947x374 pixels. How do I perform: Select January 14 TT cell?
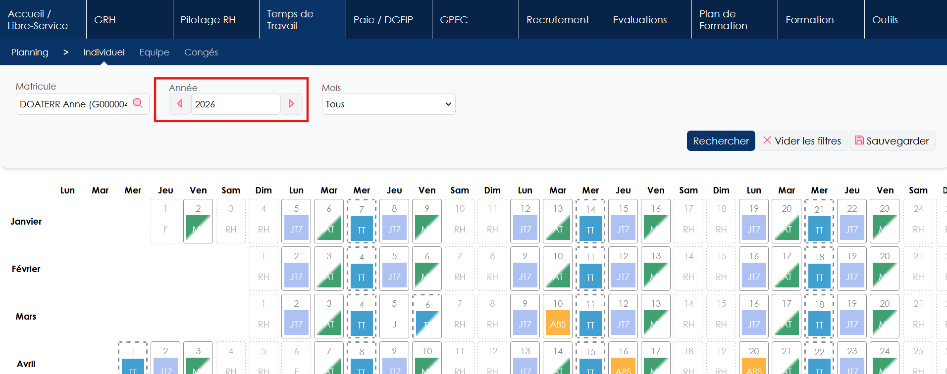[x=590, y=221]
